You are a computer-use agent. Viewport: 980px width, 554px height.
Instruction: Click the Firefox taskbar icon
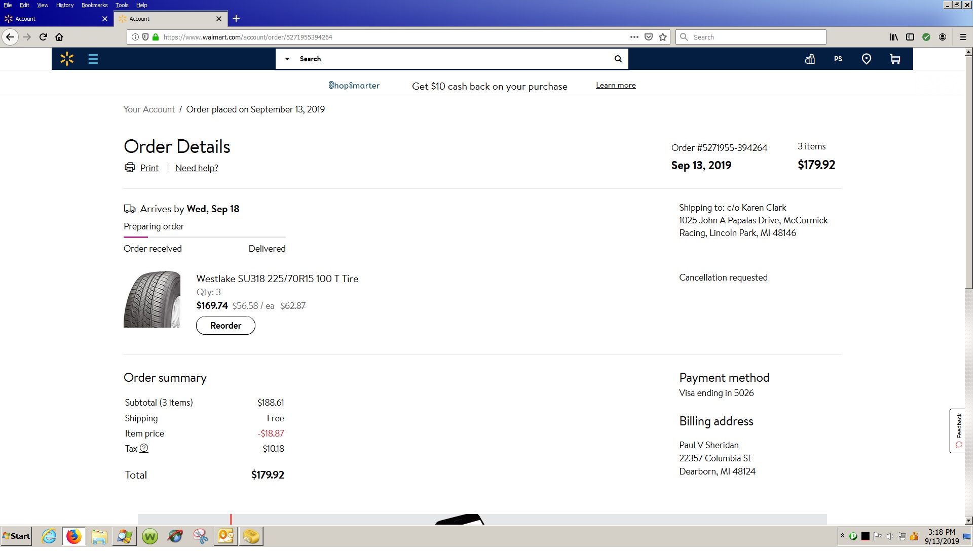74,536
